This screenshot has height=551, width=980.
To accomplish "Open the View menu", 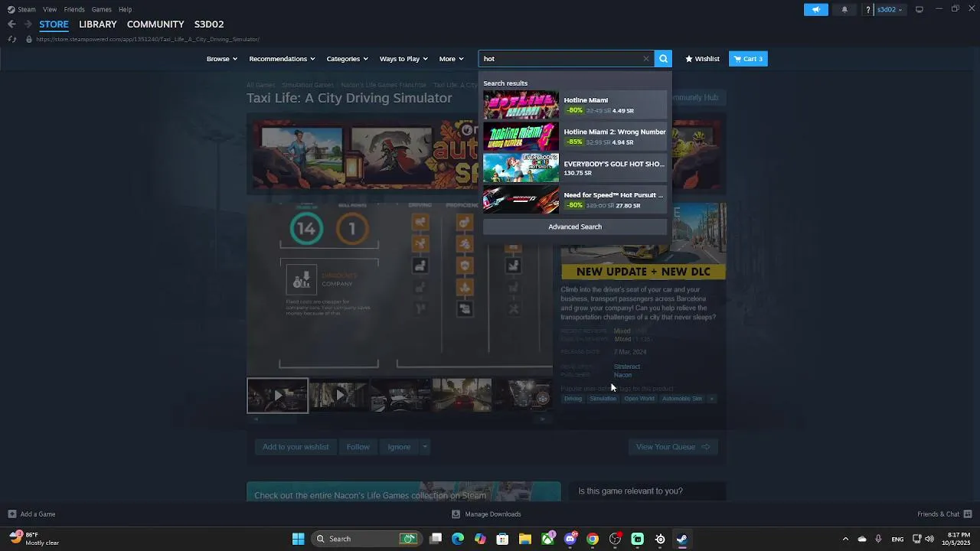I will [x=50, y=9].
